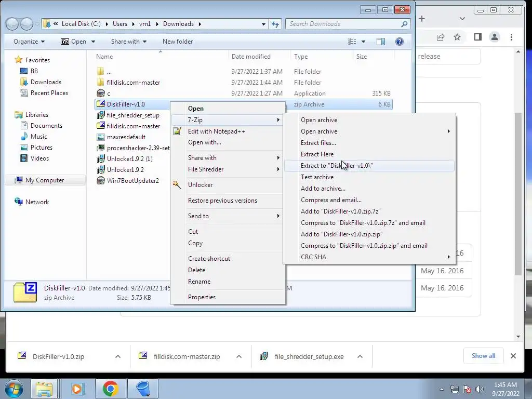Screen dimensions: 532x399
Task: Select Create shortcut entry
Action: pyautogui.click(x=228, y=259)
